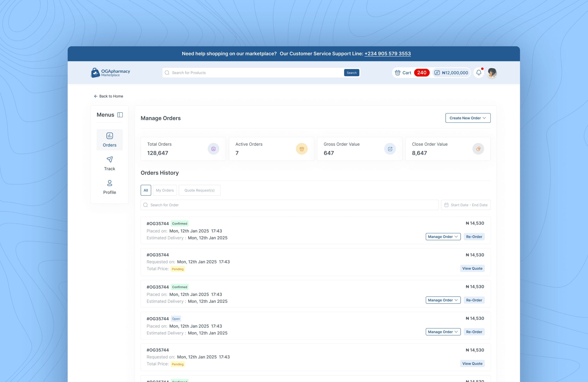Switch to the My Orders tab
This screenshot has height=382, width=588.
165,190
